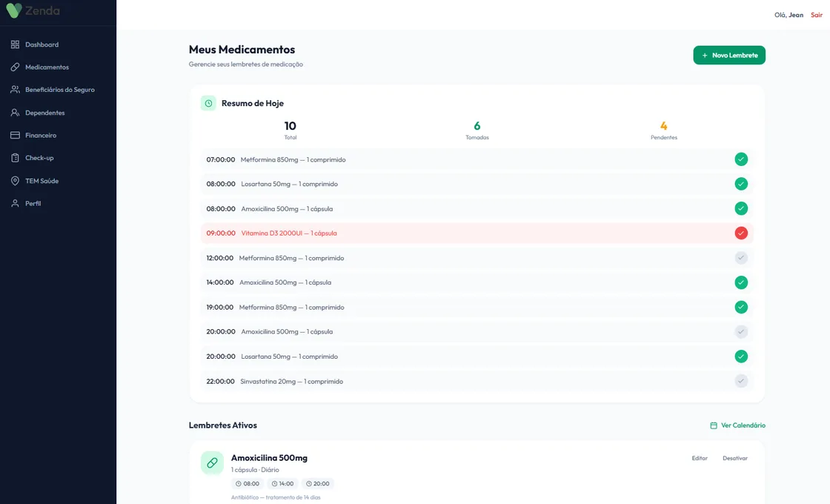Click the green pill icon of Amoxicilina card
The width and height of the screenshot is (830, 504).
pos(212,462)
